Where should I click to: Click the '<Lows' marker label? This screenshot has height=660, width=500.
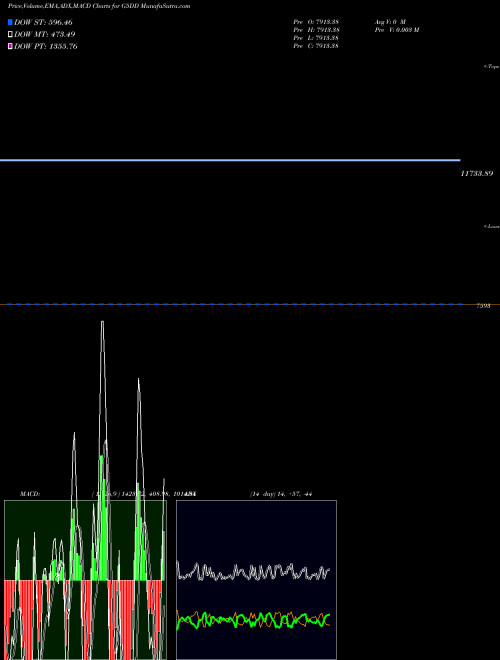point(491,226)
